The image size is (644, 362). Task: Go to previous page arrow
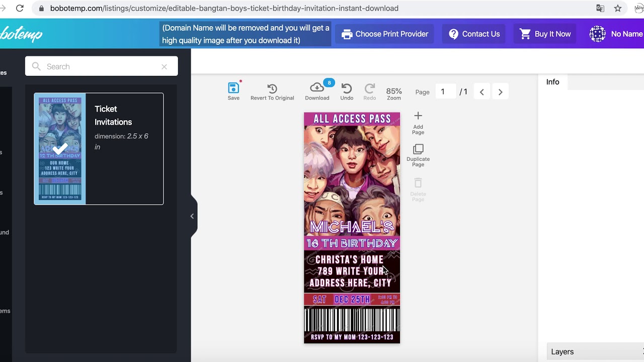tap(482, 92)
